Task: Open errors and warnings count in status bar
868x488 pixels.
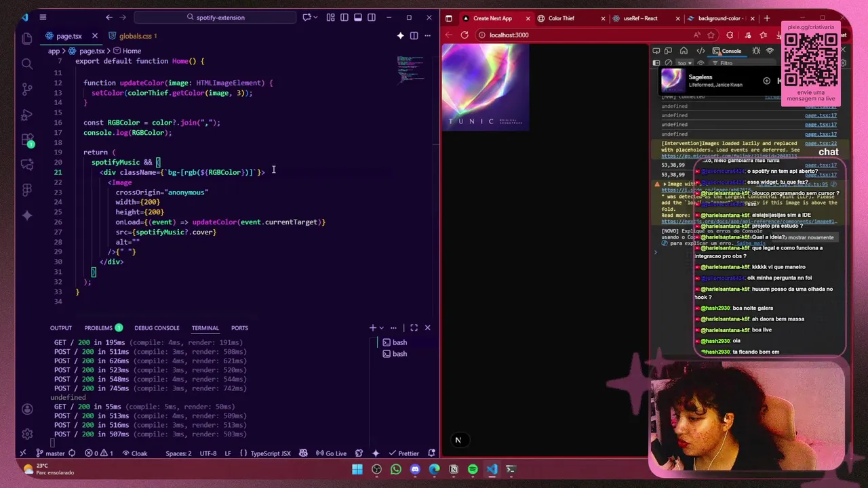Action: [x=99, y=453]
